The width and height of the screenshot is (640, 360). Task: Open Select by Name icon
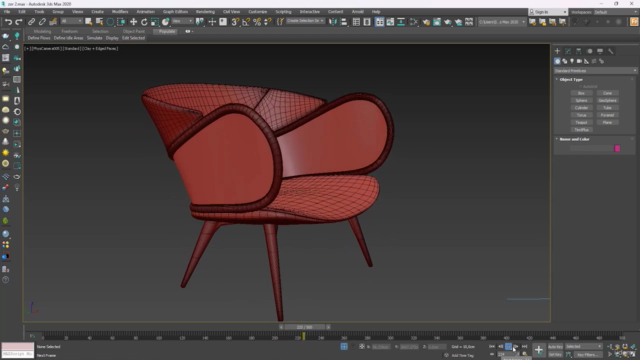(99, 22)
